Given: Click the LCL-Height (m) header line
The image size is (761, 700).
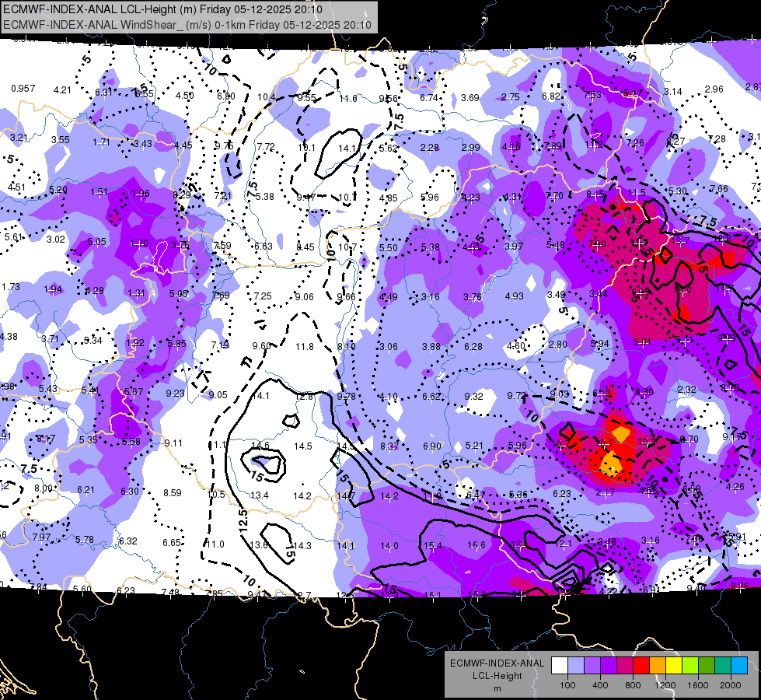Looking at the screenshot, I should 162,9.
